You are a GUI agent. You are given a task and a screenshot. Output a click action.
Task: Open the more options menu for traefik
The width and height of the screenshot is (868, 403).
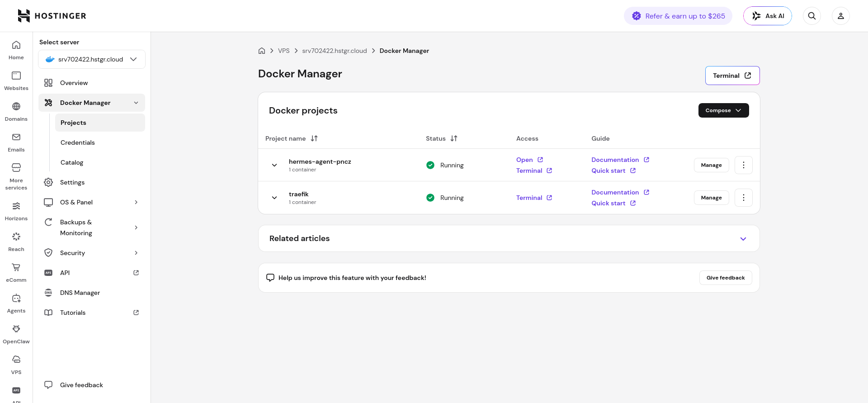[744, 198]
